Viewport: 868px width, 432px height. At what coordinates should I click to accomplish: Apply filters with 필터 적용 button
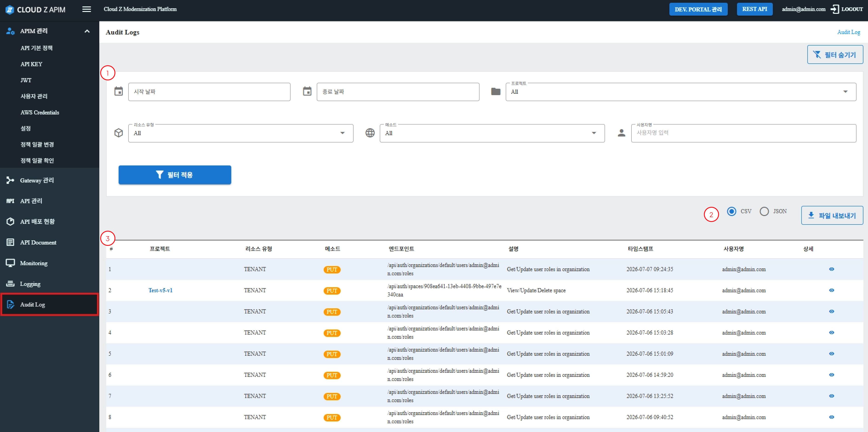[x=174, y=175]
